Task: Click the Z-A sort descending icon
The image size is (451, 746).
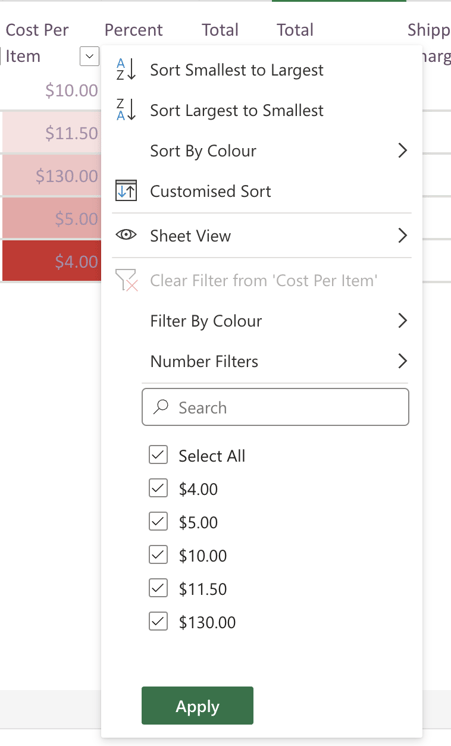Action: pyautogui.click(x=126, y=110)
